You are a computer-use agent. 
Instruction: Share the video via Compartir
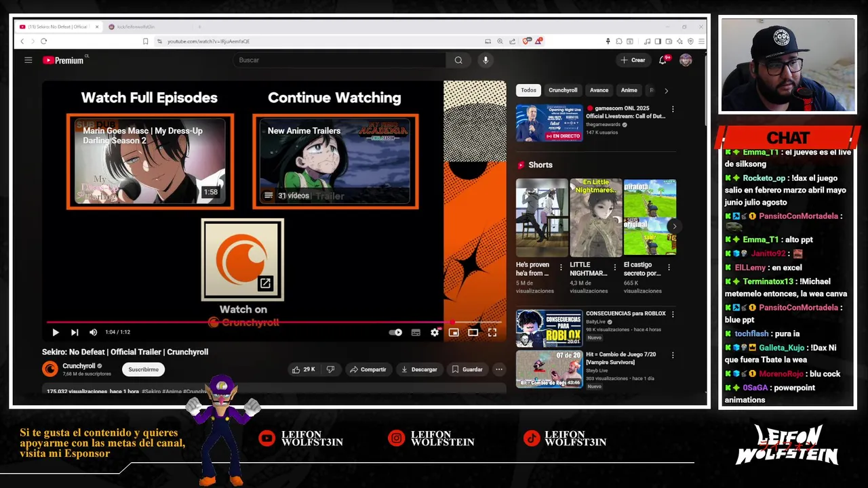(368, 369)
